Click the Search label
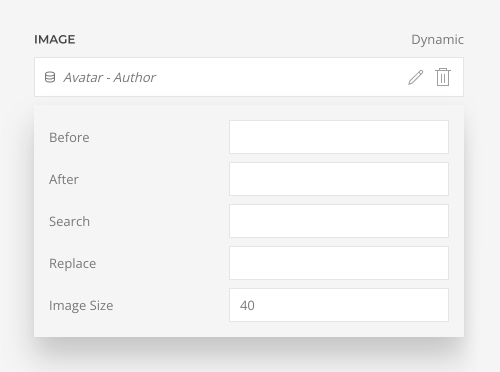 [x=69, y=221]
